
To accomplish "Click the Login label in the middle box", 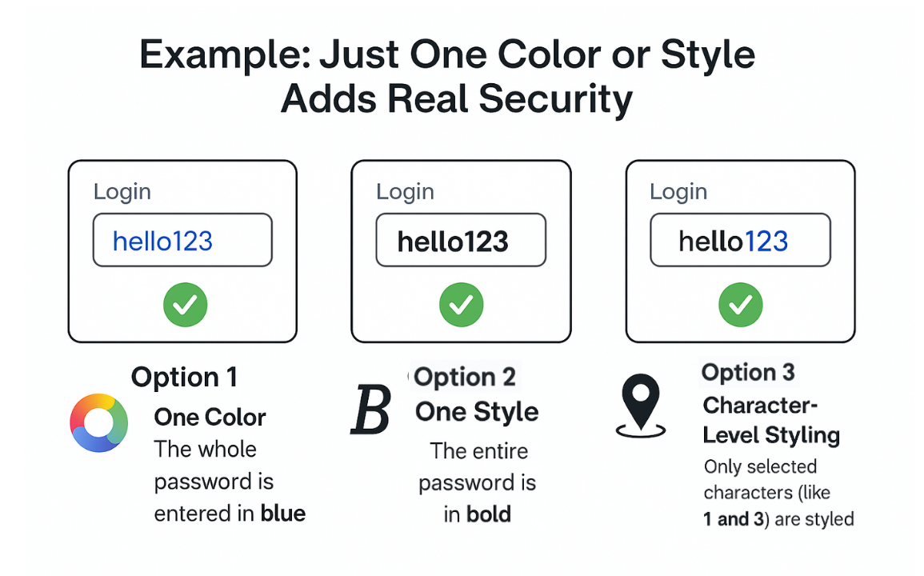I will pyautogui.click(x=406, y=192).
